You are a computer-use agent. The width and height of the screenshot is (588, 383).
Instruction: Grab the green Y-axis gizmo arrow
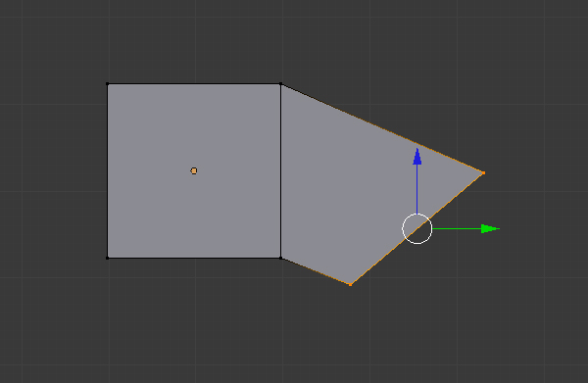[490, 228]
